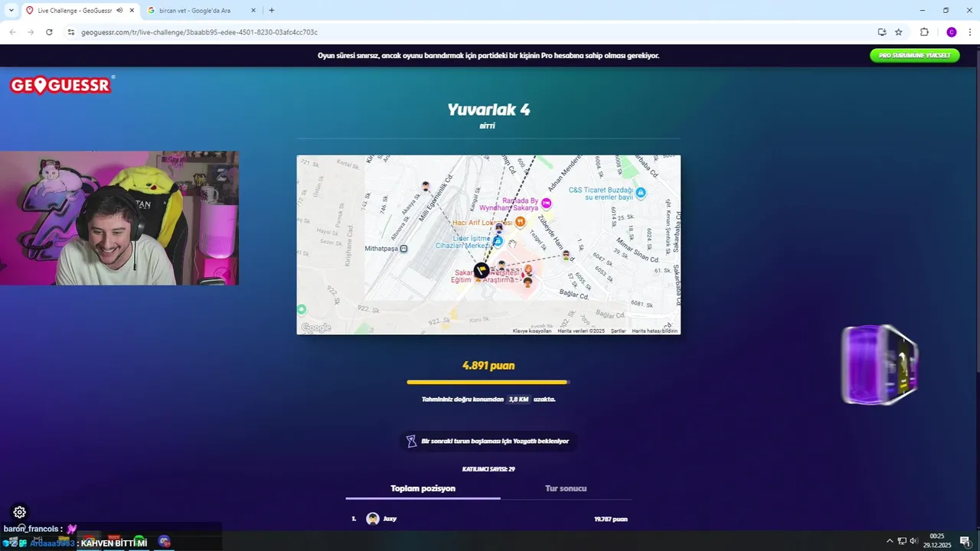Click the taskbar network icon

pos(902,541)
